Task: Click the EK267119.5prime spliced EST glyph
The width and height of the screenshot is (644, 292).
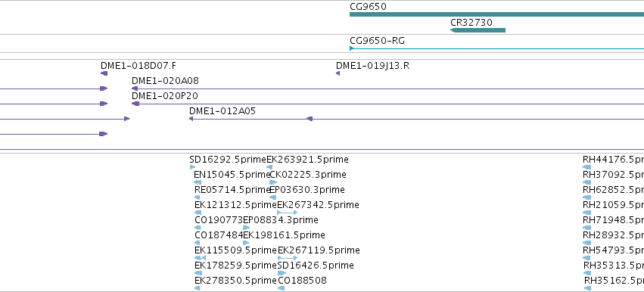Action: tap(288, 258)
